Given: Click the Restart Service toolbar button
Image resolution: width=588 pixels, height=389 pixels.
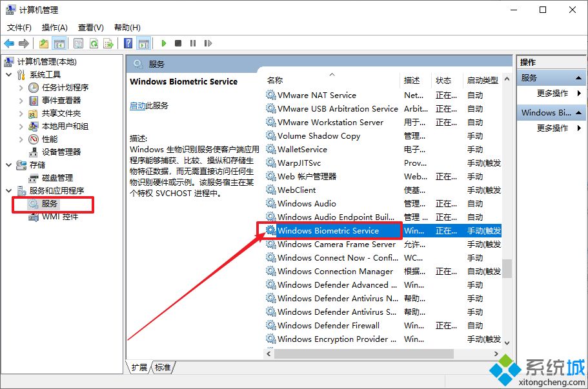Looking at the screenshot, I should coord(208,43).
